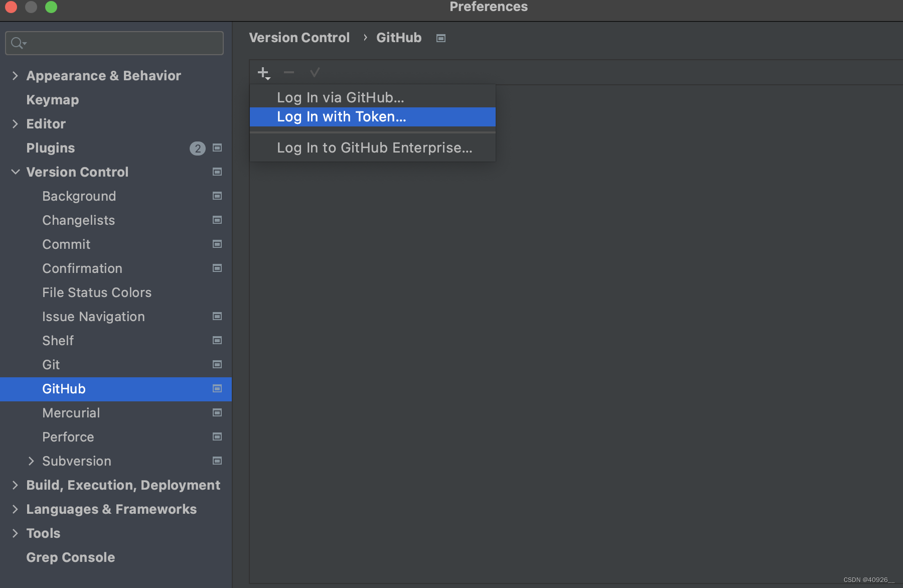Click the project icon on Version Control row
This screenshot has width=903, height=588.
click(217, 172)
